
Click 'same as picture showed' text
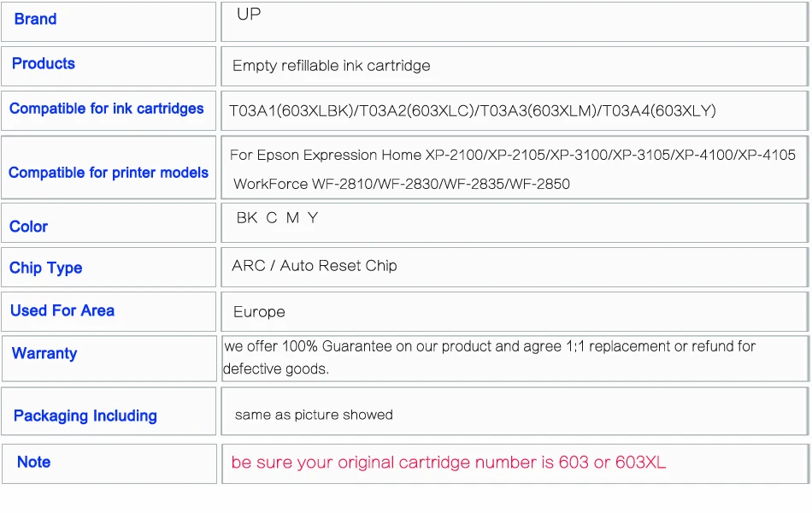[x=314, y=416]
